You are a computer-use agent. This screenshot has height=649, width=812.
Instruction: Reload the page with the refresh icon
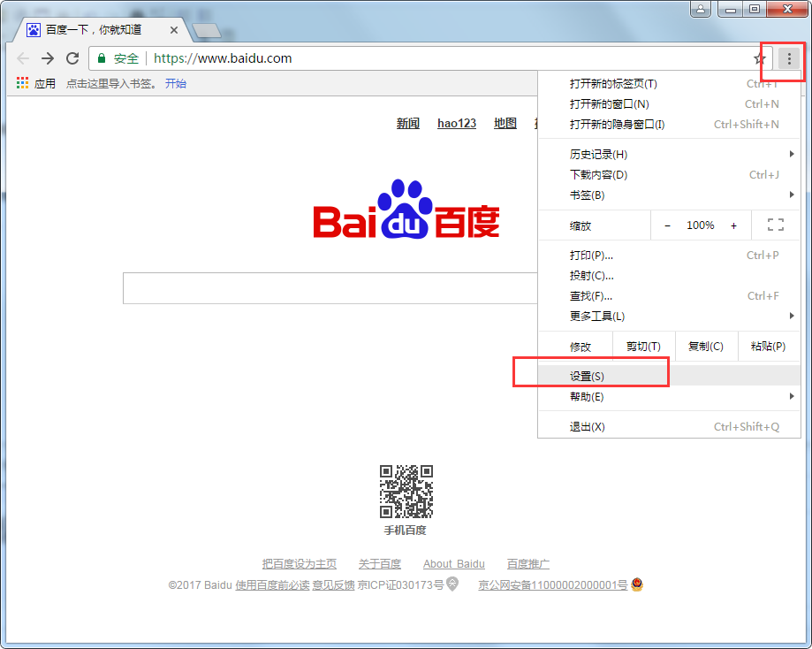pyautogui.click(x=73, y=58)
